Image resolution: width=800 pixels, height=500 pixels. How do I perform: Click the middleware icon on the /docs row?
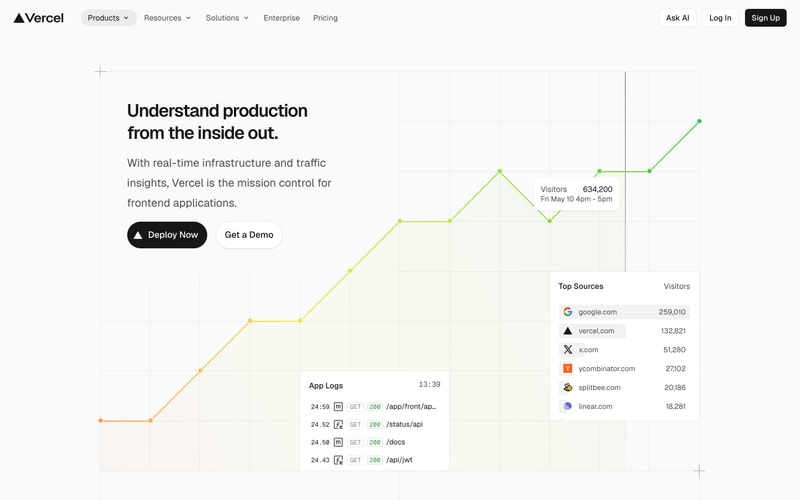338,442
